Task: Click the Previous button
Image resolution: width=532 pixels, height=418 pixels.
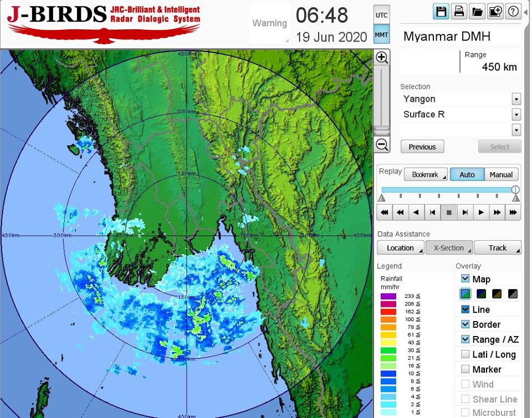Action: pos(422,147)
